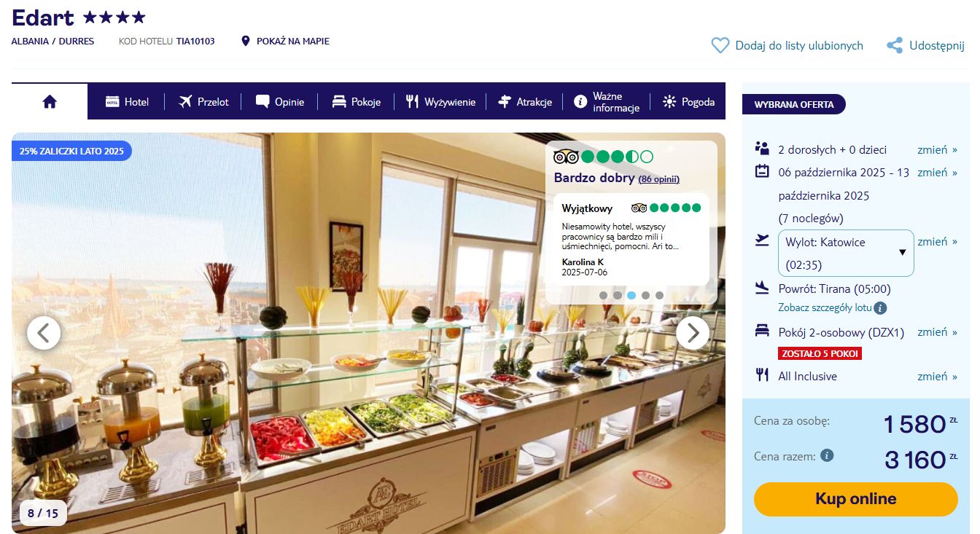980x534 pixels.
Task: Open the 86 opinii reviews link
Action: (659, 179)
